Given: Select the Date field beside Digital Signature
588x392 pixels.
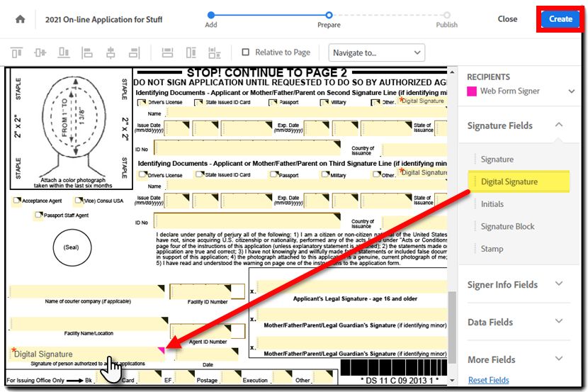Looking at the screenshot, I should pyautogui.click(x=207, y=354).
